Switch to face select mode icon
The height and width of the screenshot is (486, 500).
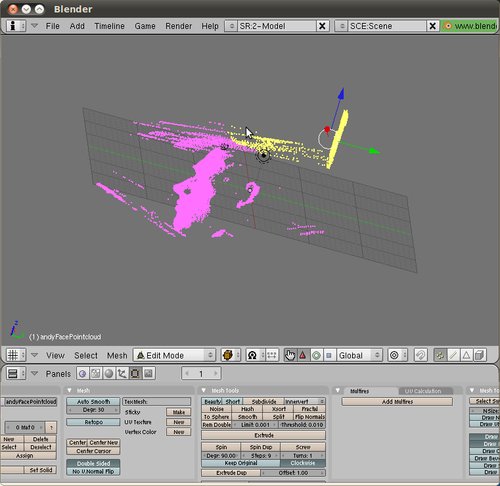click(466, 355)
